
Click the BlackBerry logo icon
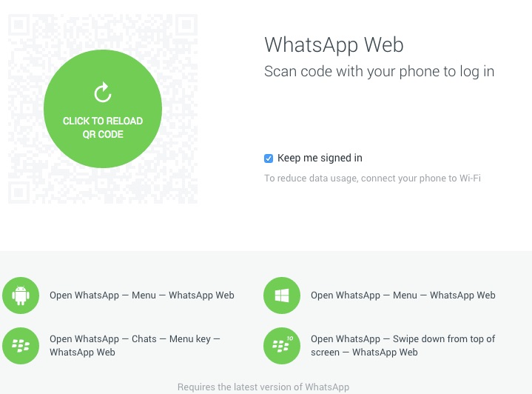(x=21, y=346)
